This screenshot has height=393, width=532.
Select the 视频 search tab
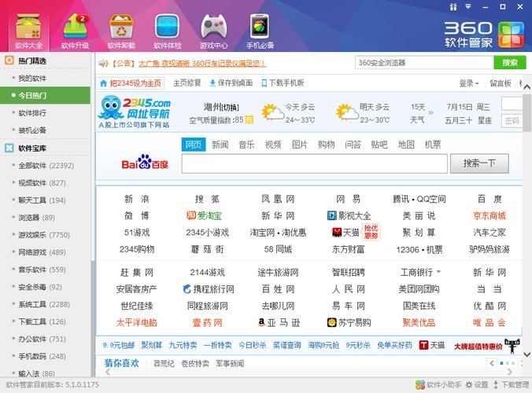273,145
